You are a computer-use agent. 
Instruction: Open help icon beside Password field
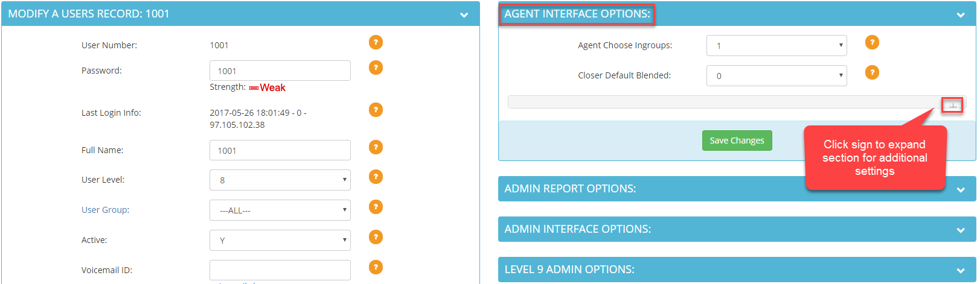376,68
